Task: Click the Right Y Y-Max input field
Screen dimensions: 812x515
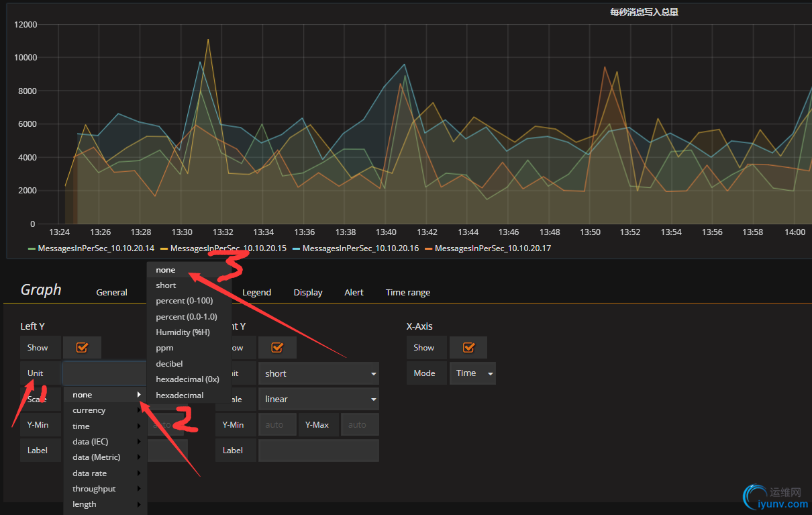Action: [360, 425]
